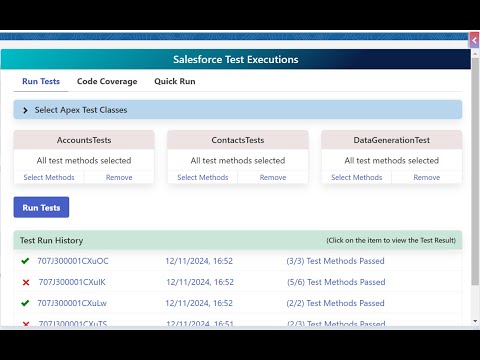This screenshot has width=480, height=360.
Task: Click the blue Run Tests button
Action: 41,207
